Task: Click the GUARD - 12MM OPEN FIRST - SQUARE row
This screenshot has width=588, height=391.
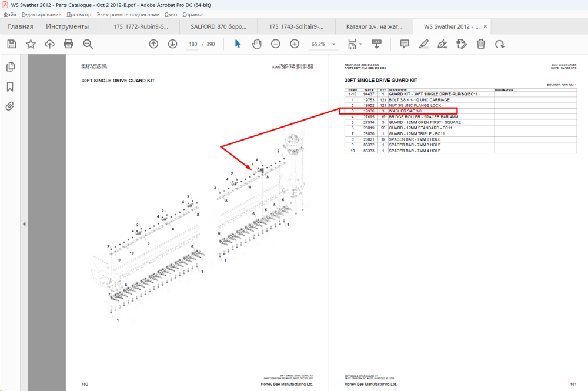Action: (460, 122)
